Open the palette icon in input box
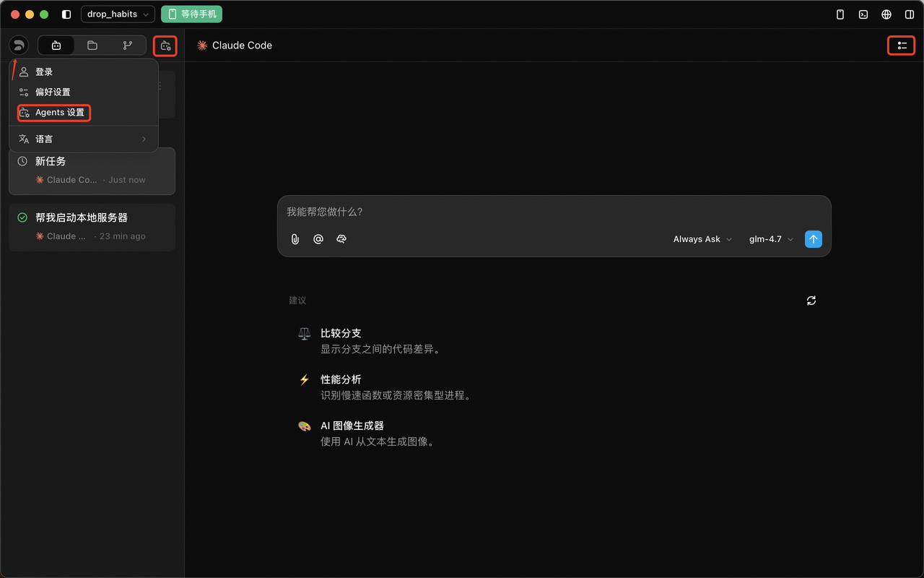 341,239
